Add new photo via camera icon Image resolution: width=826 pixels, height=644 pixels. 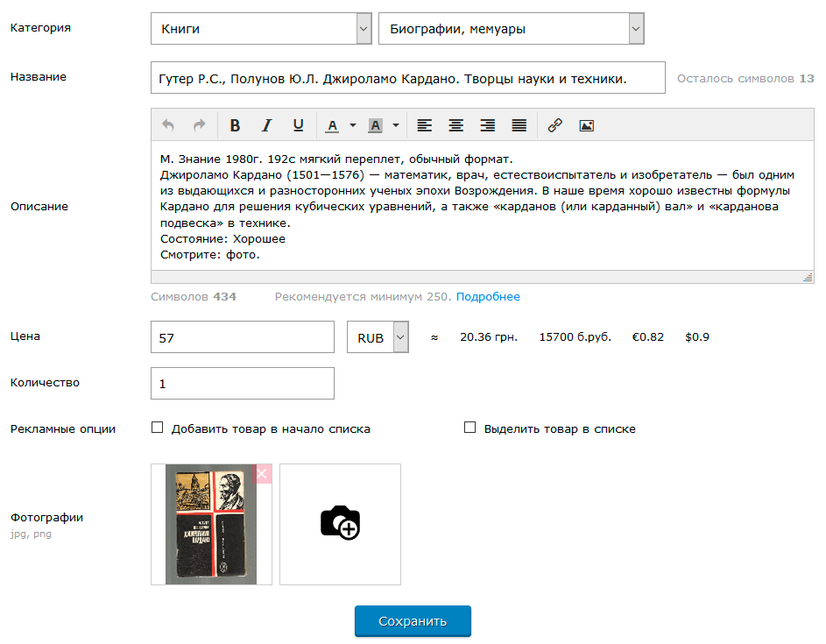click(x=340, y=523)
